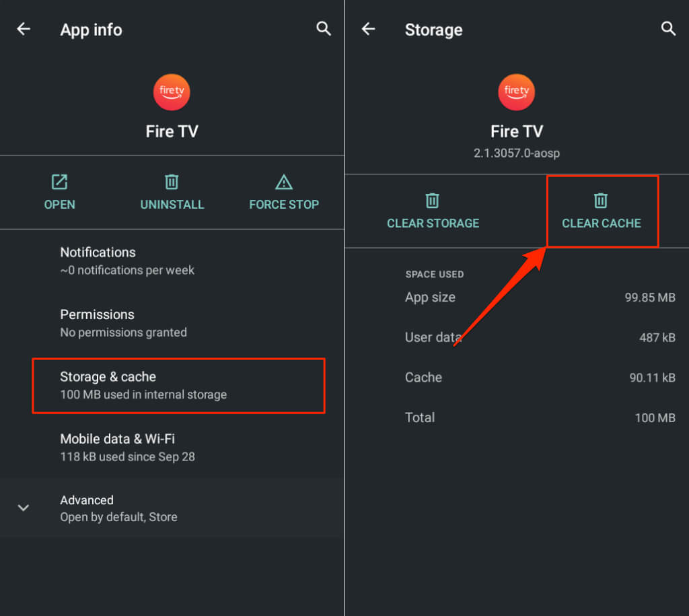Tap the Clear Storage trash icon
Image resolution: width=689 pixels, height=616 pixels.
coord(433,201)
